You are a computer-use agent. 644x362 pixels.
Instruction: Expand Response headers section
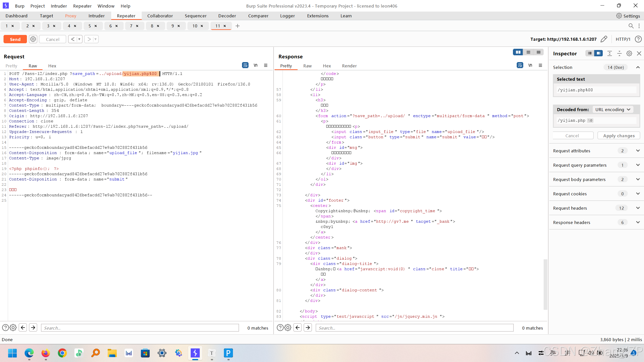click(638, 222)
